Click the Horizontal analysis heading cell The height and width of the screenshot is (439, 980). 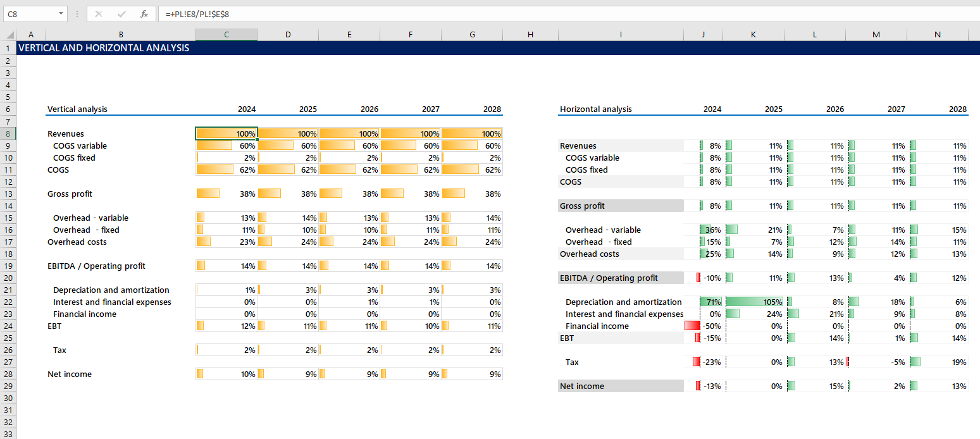coord(595,109)
